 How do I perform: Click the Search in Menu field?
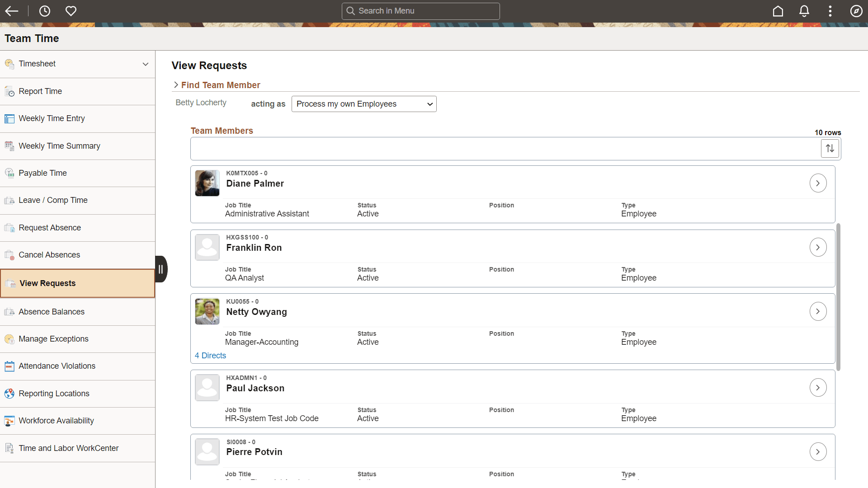[x=420, y=11]
